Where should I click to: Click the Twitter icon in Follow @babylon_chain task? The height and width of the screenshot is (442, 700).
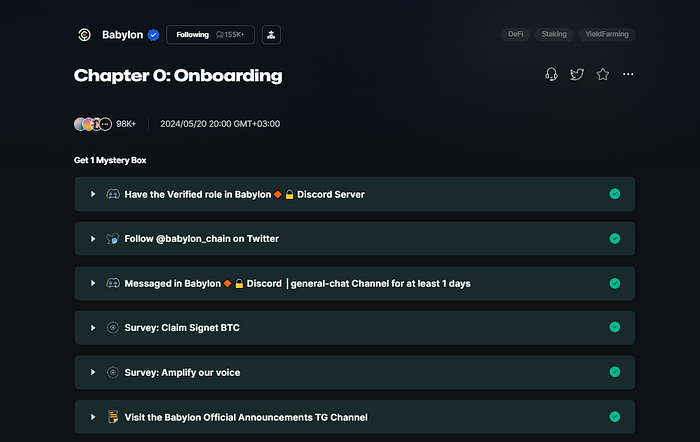113,238
